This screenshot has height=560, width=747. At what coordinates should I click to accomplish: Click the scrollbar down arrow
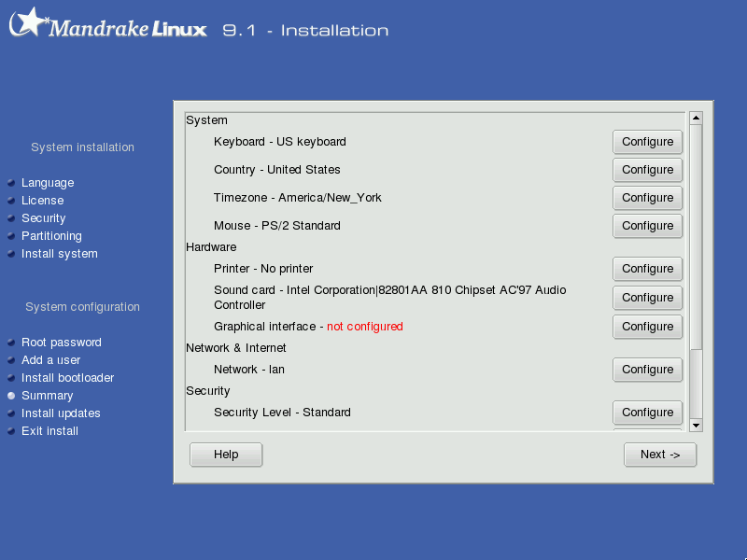(696, 426)
